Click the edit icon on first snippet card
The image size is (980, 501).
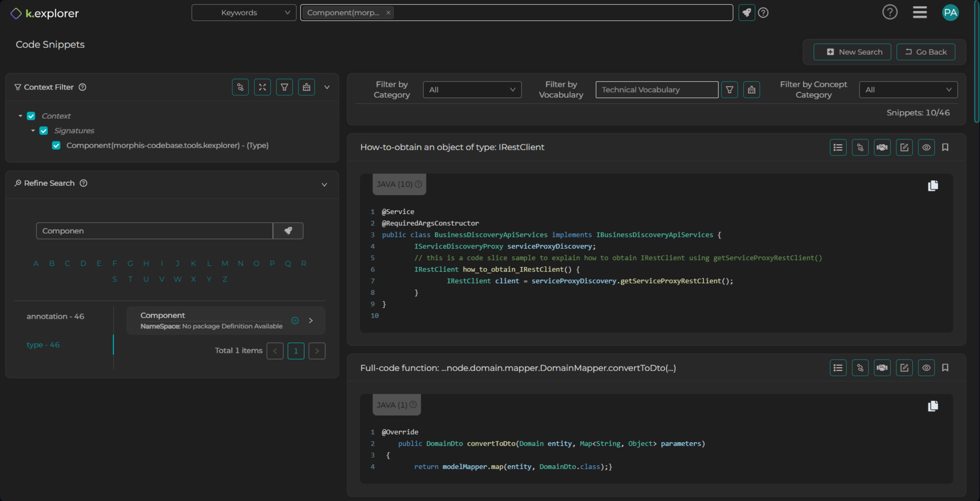pos(903,147)
